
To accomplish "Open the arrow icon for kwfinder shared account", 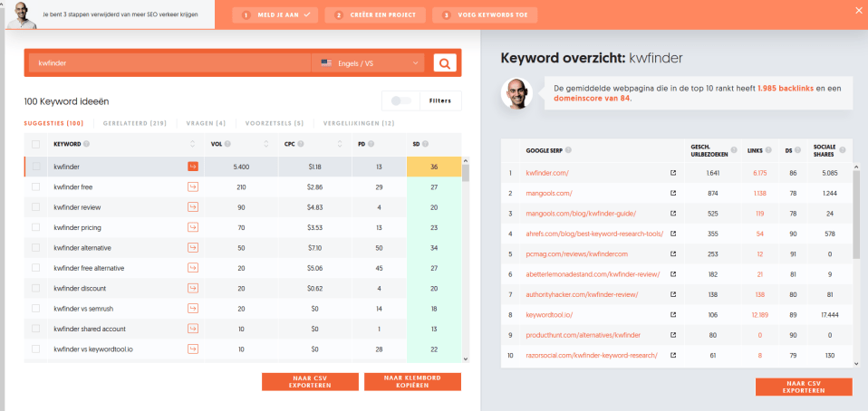I will coord(193,329).
